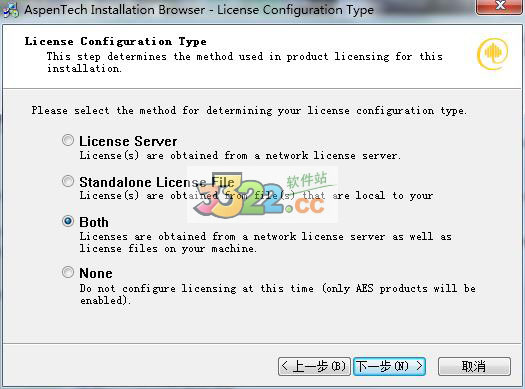Close the AspenTech Installation Browser window

click(x=500, y=6)
